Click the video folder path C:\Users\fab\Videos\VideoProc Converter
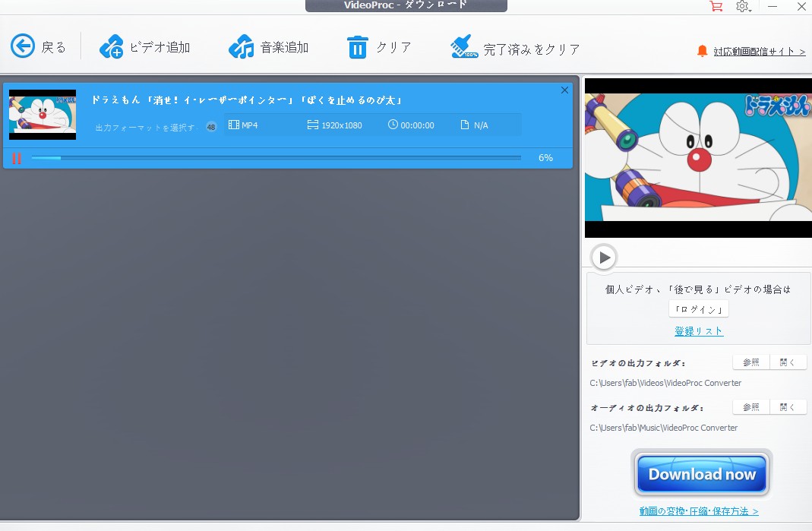This screenshot has height=531, width=812. [x=665, y=383]
